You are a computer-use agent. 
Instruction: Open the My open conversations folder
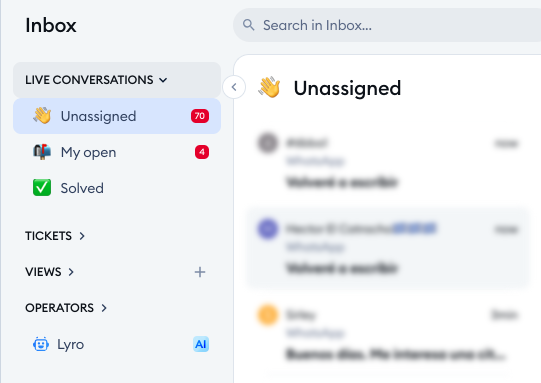click(x=117, y=152)
